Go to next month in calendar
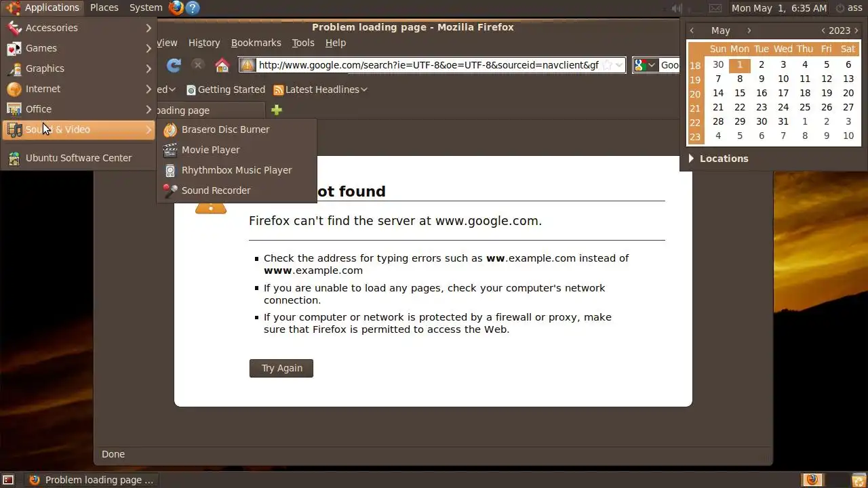The height and width of the screenshot is (488, 868). point(749,30)
